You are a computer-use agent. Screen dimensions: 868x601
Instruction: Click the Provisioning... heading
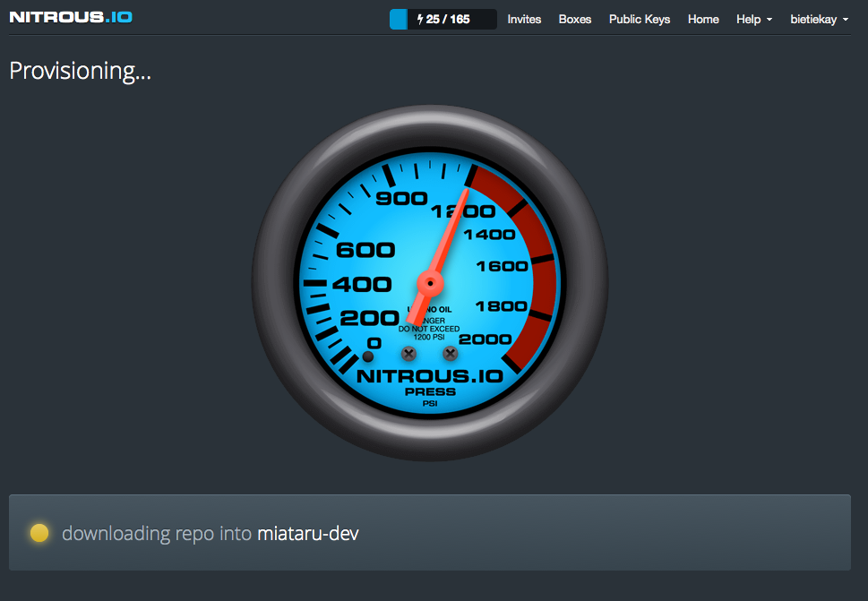coord(81,71)
